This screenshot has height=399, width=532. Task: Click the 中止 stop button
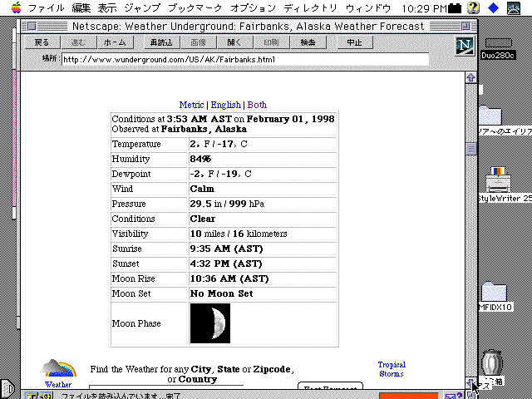point(355,42)
